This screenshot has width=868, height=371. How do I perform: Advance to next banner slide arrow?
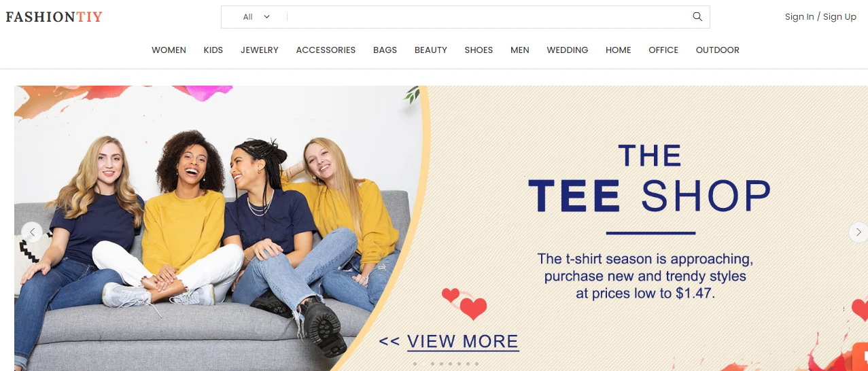[858, 232]
